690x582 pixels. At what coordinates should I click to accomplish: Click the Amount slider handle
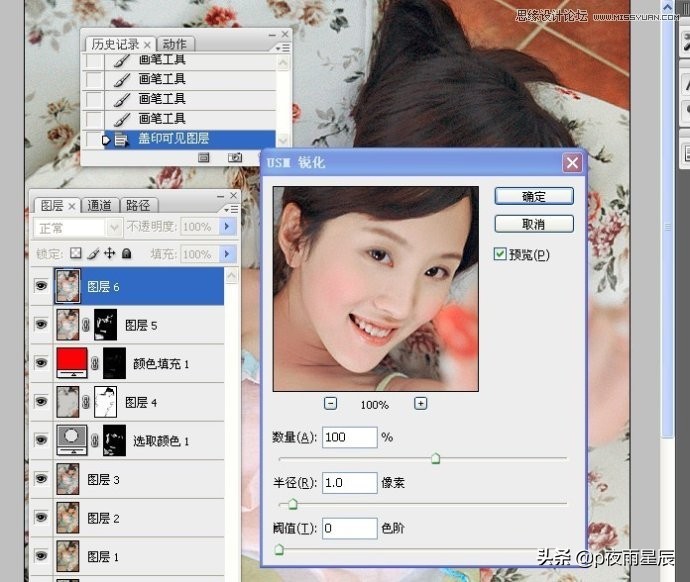tap(435, 458)
